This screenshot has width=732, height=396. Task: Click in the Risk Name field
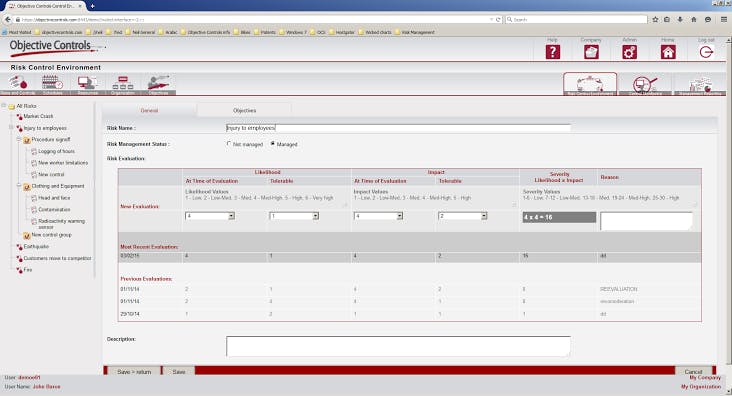(x=398, y=127)
